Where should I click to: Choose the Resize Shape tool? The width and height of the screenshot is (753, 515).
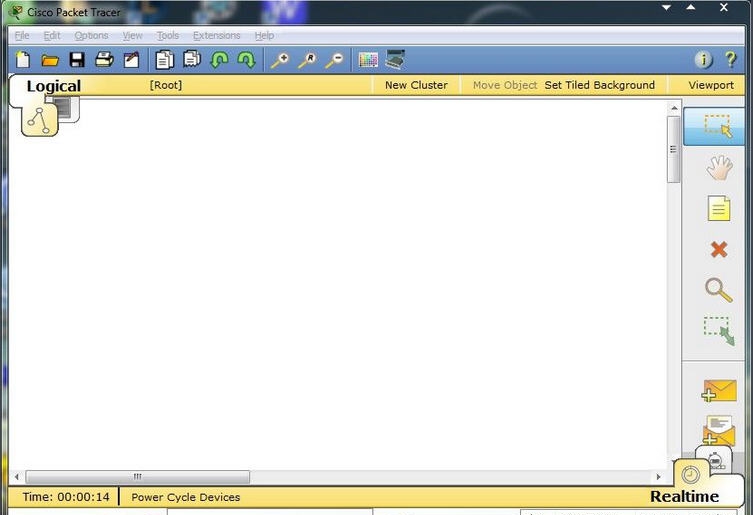pyautogui.click(x=718, y=331)
